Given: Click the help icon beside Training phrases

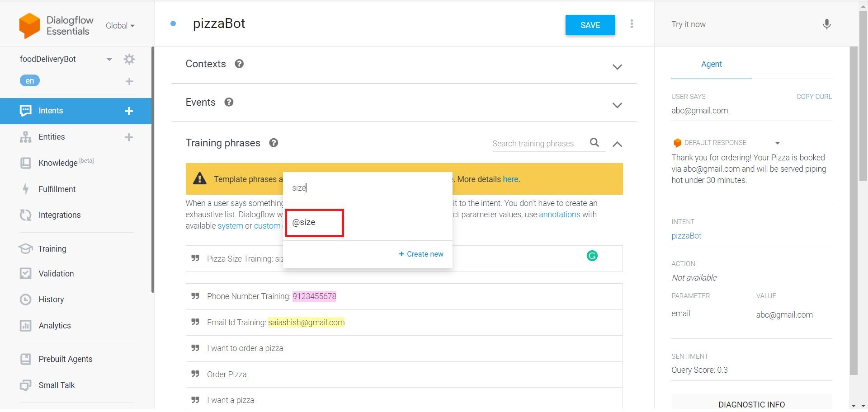Looking at the screenshot, I should [274, 143].
